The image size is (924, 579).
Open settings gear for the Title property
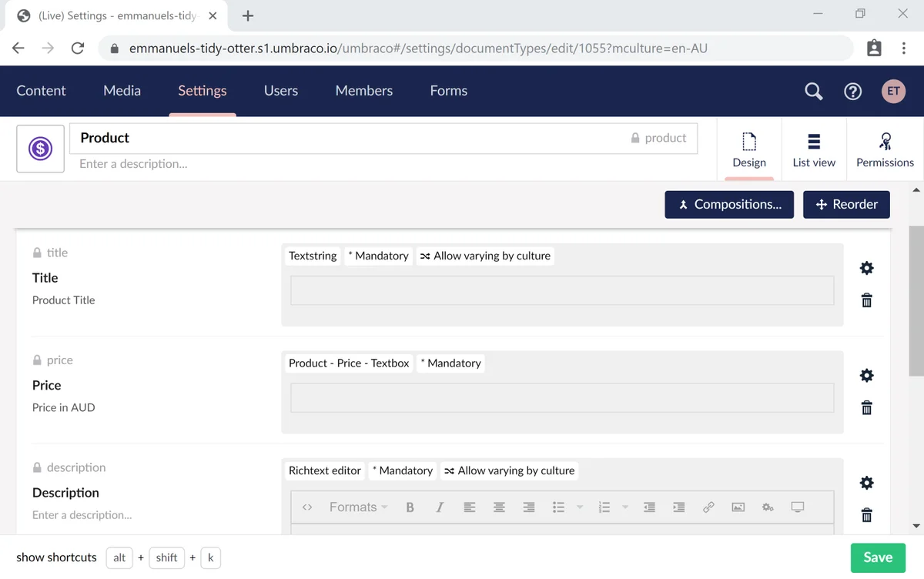click(x=866, y=268)
